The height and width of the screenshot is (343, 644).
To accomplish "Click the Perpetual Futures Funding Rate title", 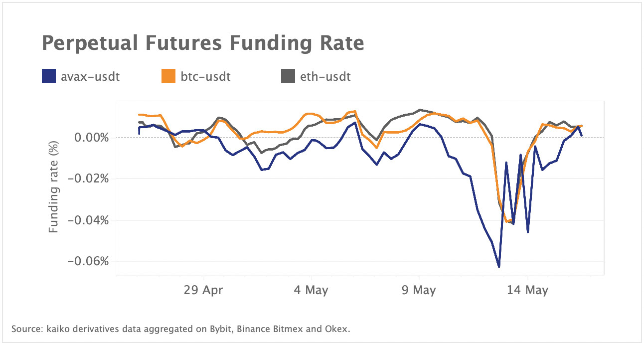I will [x=203, y=43].
